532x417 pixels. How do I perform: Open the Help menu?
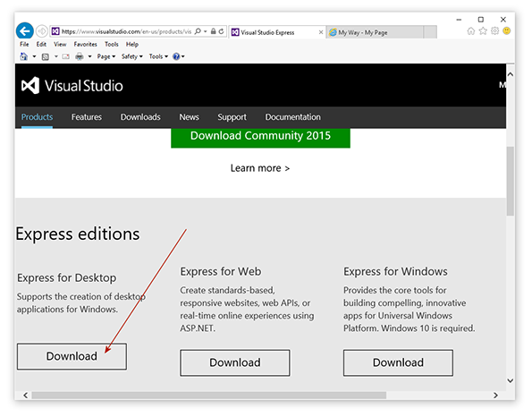tap(132, 44)
